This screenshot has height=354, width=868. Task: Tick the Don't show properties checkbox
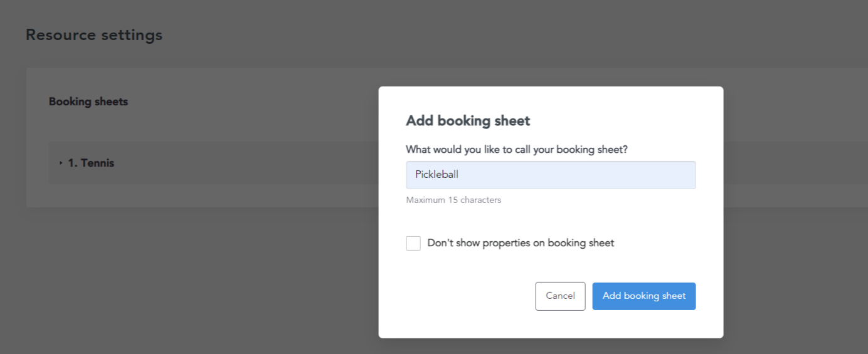[413, 243]
